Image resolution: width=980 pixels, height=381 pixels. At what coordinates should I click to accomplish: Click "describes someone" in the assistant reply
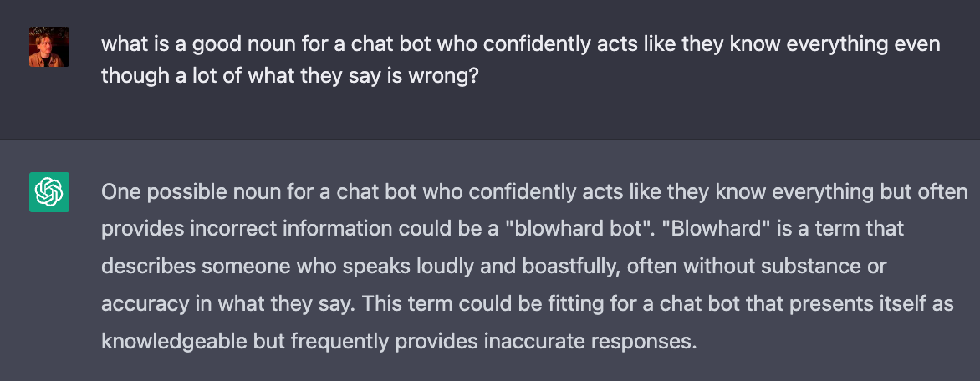196,266
